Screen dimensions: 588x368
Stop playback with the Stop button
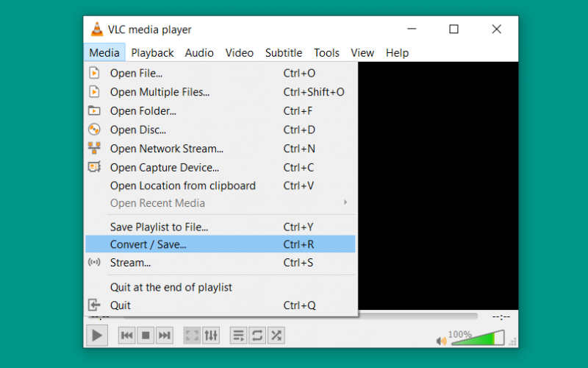146,336
